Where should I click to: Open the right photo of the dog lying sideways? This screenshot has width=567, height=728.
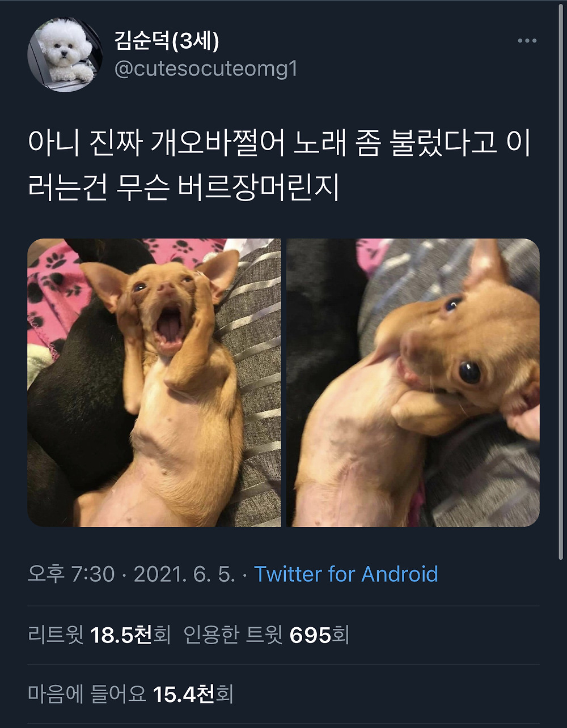pos(413,382)
